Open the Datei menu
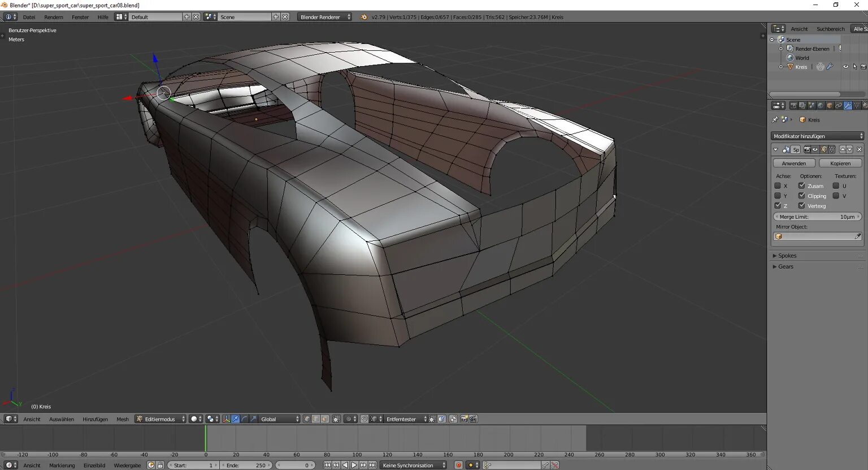 [x=29, y=17]
